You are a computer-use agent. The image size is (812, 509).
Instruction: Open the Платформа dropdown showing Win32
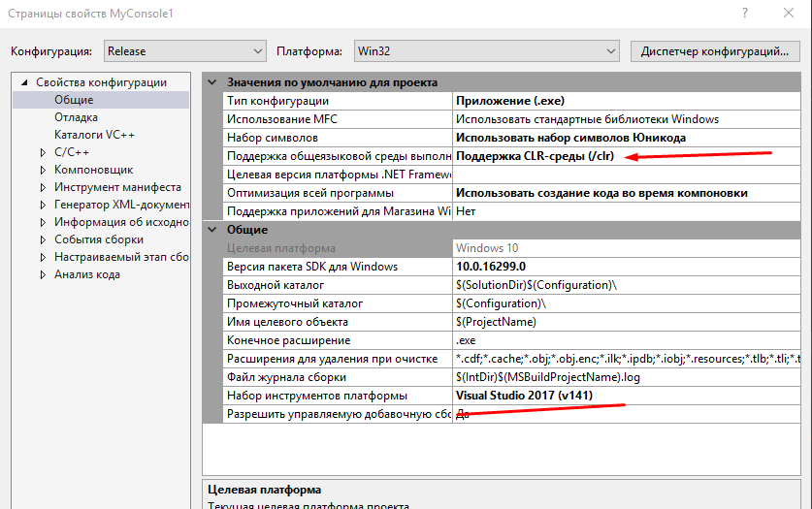485,50
